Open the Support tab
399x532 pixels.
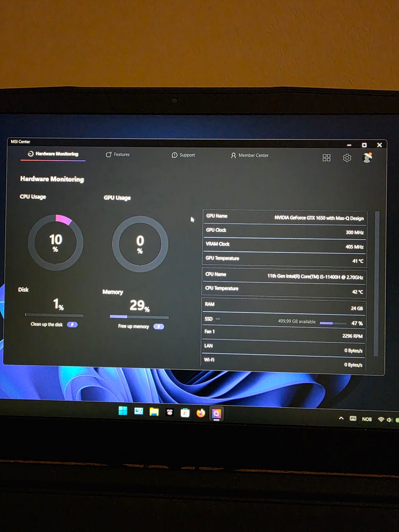coord(183,155)
